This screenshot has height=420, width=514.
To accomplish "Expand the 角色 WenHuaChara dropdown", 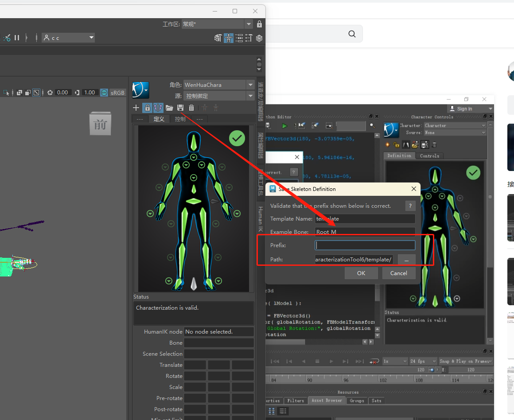I will click(218, 85).
